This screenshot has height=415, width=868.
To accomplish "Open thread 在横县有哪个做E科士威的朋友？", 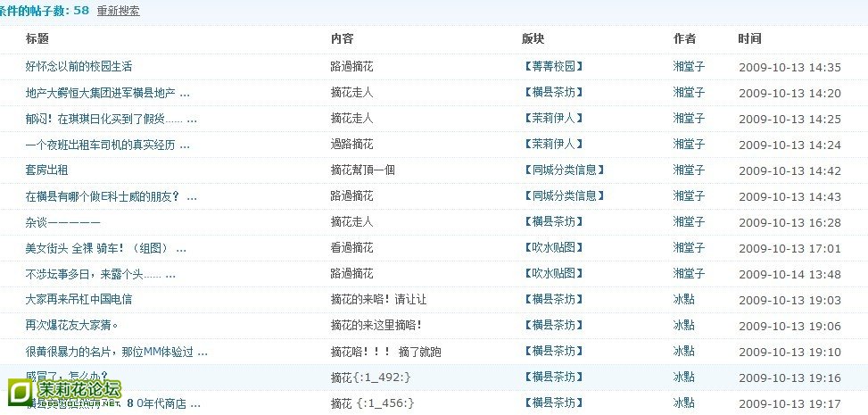I will coord(112,196).
